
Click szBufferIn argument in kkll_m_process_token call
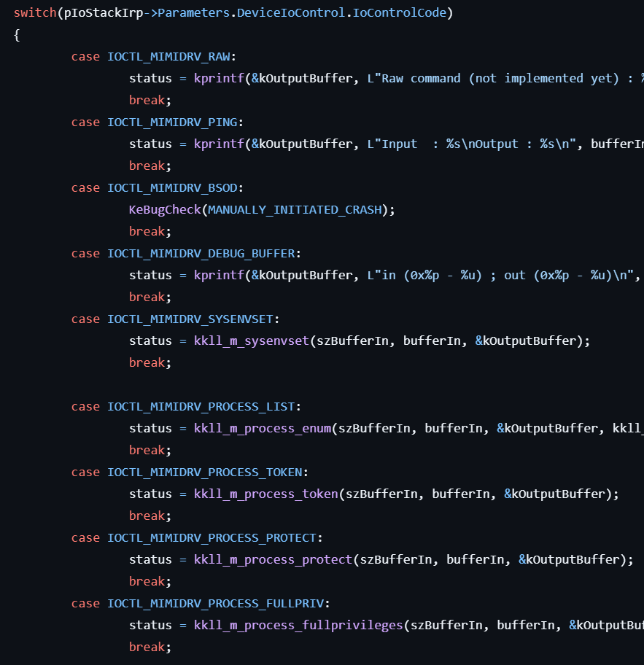pyautogui.click(x=381, y=494)
